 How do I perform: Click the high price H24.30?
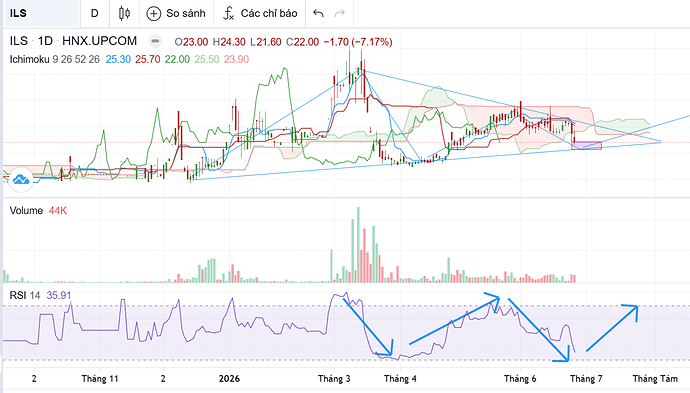coord(229,42)
